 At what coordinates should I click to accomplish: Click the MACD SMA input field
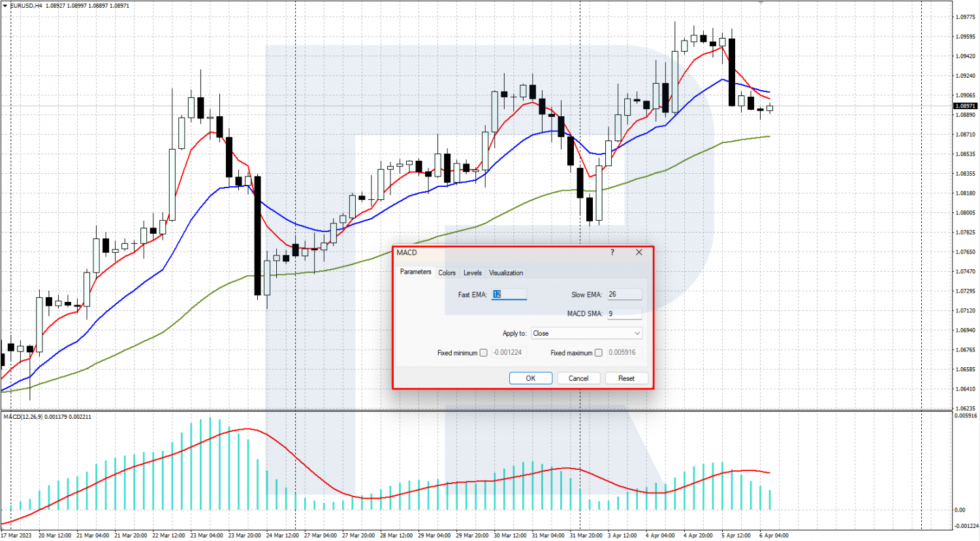624,314
